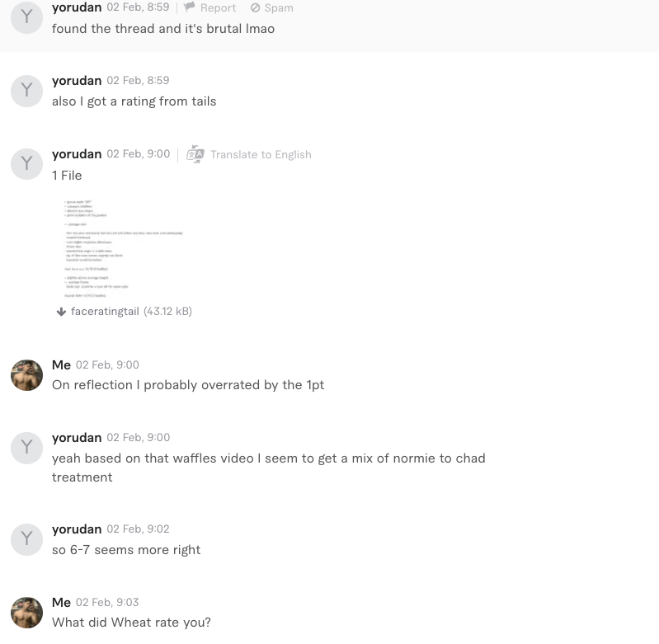Screen dimensions: 659x644
Task: Click the message so 6-7 seems more right
Action: 126,550
